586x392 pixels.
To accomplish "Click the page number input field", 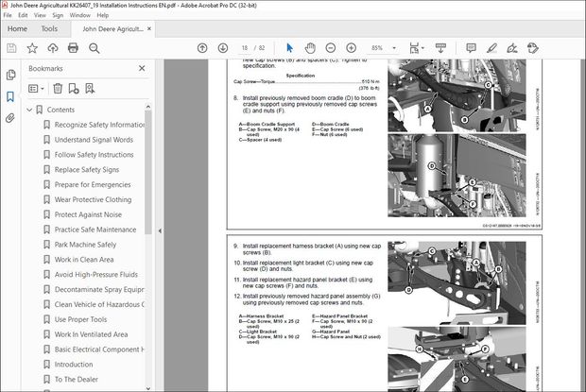I will click(245, 48).
